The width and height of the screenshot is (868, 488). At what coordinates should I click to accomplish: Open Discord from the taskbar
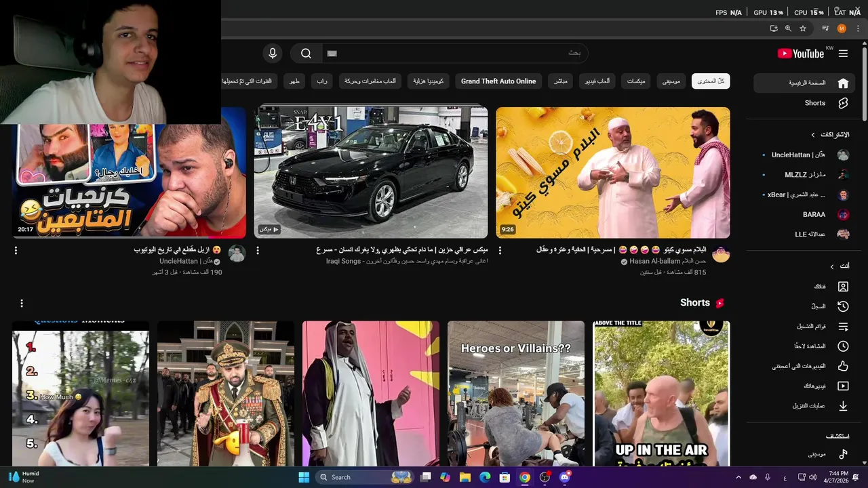(565, 477)
